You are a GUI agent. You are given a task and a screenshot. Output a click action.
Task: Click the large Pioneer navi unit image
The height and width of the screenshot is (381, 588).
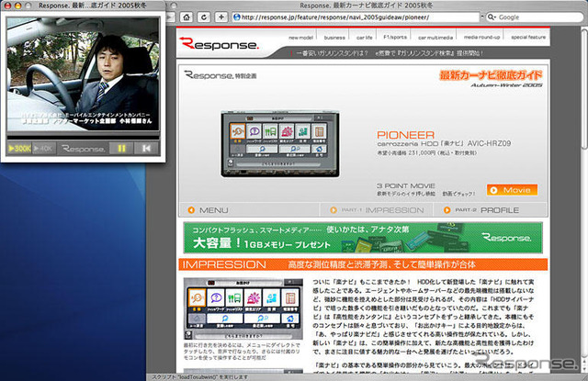[x=280, y=144]
